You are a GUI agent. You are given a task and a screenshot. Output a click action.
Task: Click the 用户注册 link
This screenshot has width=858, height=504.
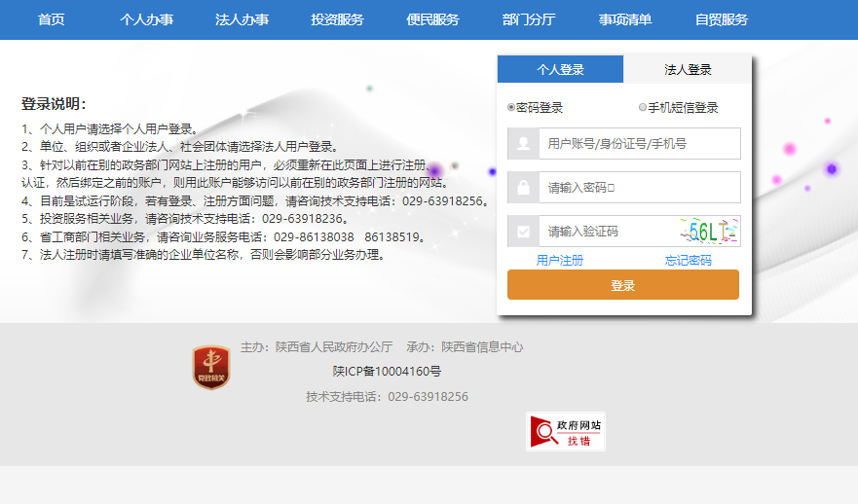coord(560,261)
